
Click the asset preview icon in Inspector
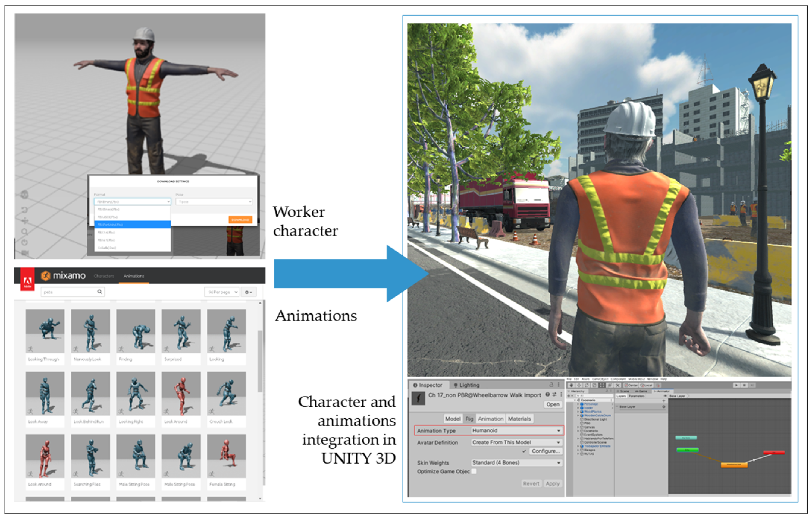point(419,399)
